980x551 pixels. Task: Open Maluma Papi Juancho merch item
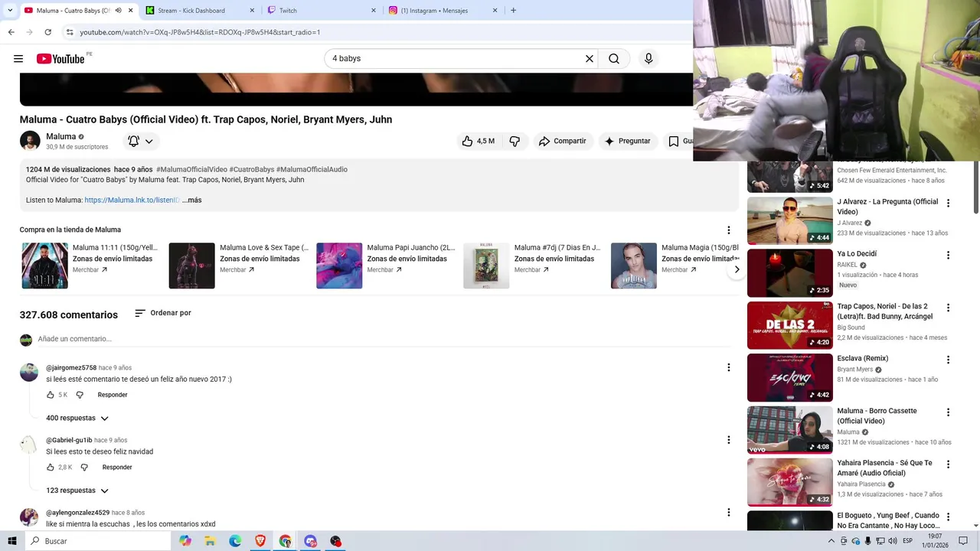tap(386, 266)
